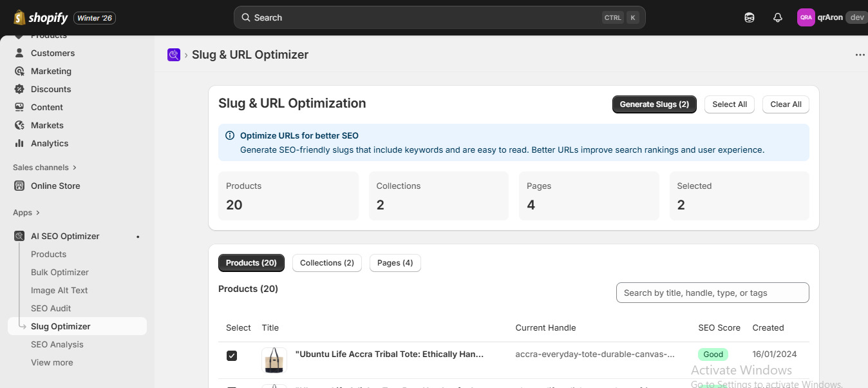Image resolution: width=868 pixels, height=388 pixels.
Task: Click the Title column header
Action: pyautogui.click(x=270, y=327)
